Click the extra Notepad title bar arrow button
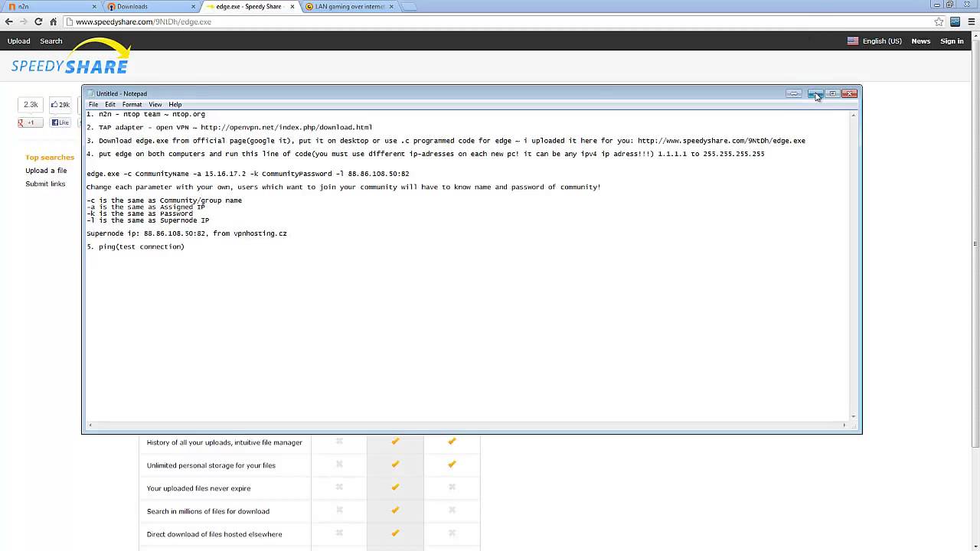The image size is (980, 551). pyautogui.click(x=794, y=93)
